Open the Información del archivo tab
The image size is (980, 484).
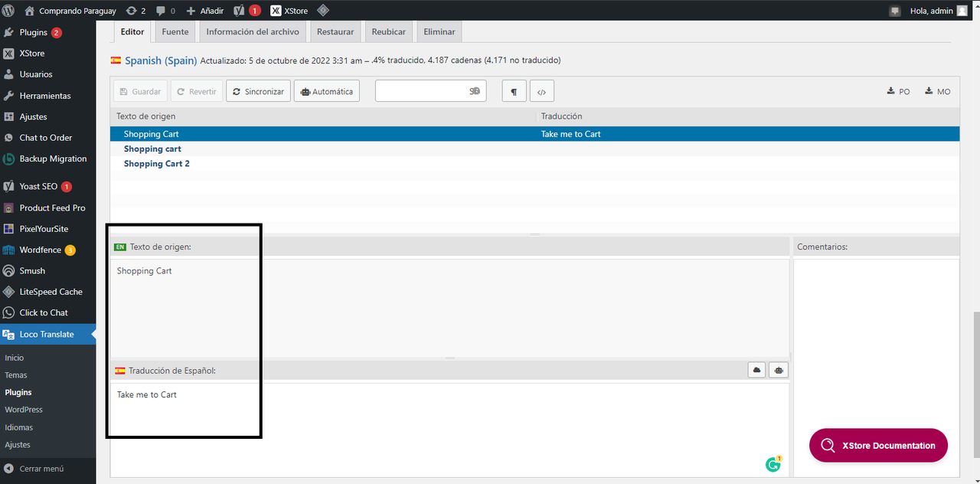(253, 32)
